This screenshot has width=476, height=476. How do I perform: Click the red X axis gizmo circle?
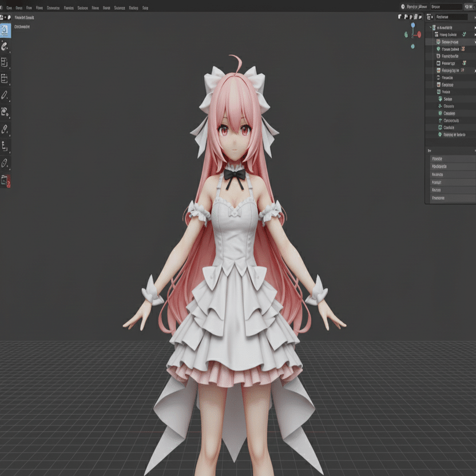point(419,34)
